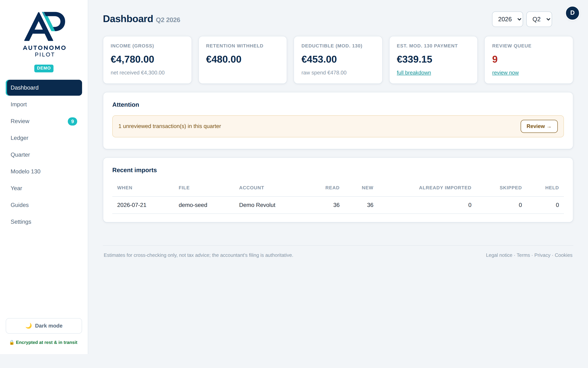
Task: Click the DEMO badge under the logo
Action: click(x=44, y=68)
